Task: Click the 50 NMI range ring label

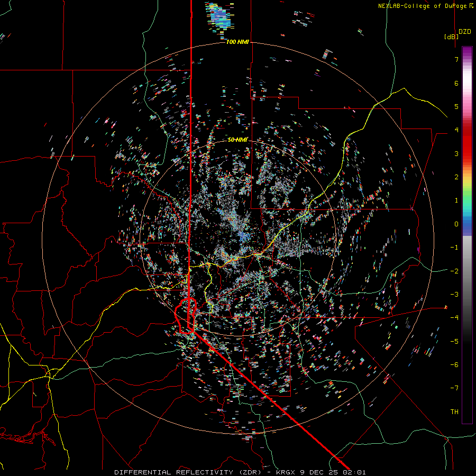Action: pyautogui.click(x=237, y=140)
